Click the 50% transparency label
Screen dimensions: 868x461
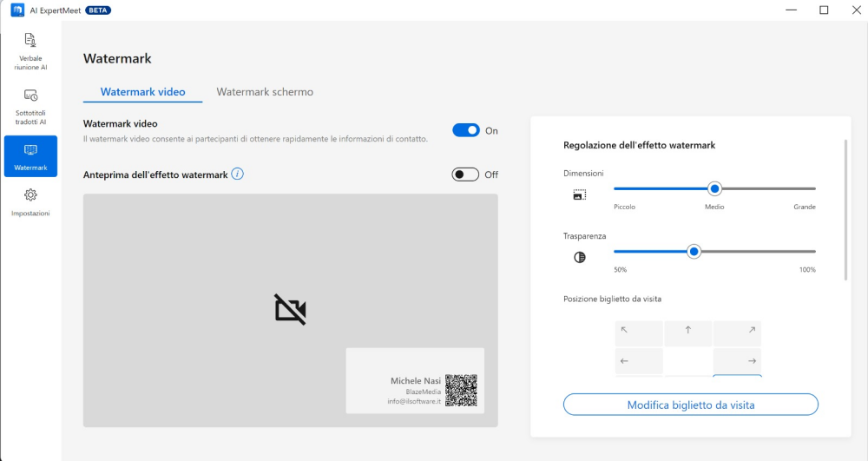click(620, 270)
